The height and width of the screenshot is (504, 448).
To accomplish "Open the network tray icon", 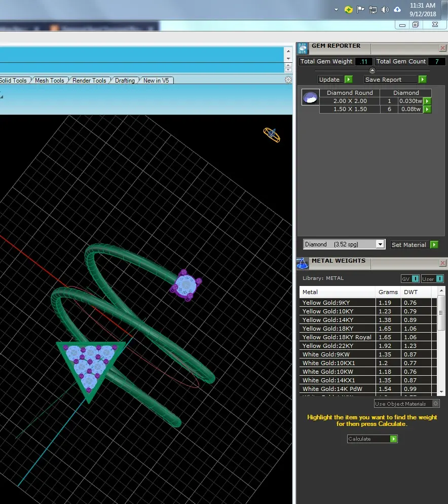I will (373, 10).
